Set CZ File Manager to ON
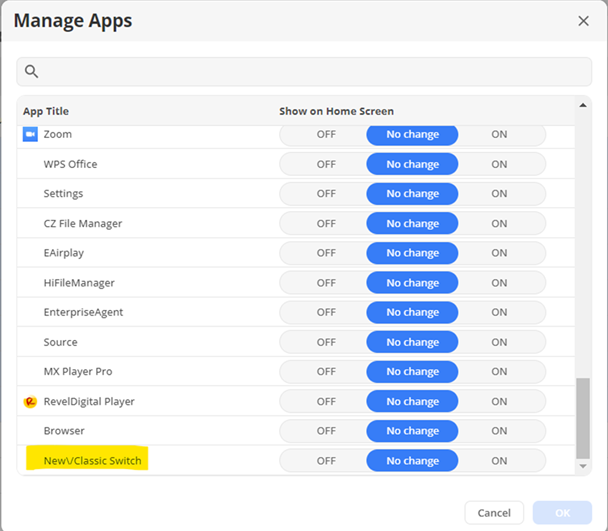The height and width of the screenshot is (531, 608). [x=499, y=223]
